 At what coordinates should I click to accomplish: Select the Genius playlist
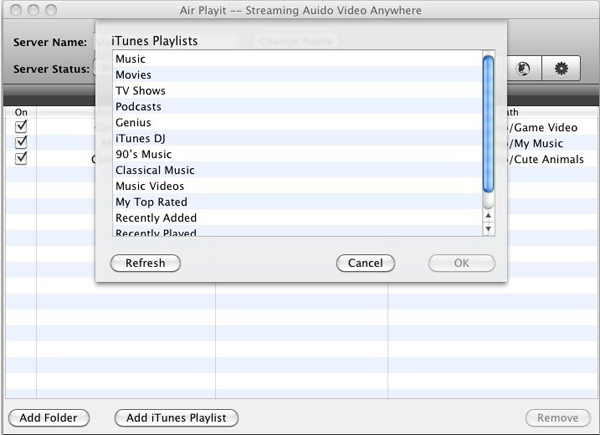pos(298,122)
